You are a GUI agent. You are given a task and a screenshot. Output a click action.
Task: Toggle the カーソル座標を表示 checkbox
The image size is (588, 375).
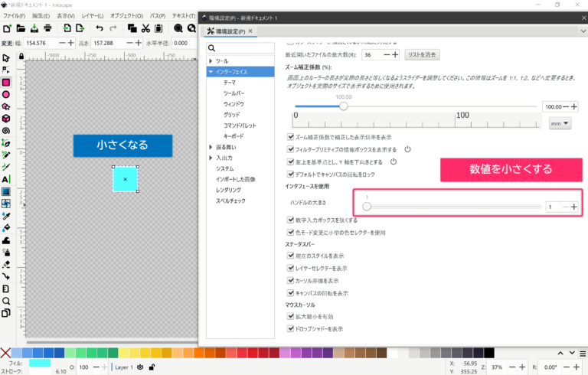pyautogui.click(x=290, y=280)
